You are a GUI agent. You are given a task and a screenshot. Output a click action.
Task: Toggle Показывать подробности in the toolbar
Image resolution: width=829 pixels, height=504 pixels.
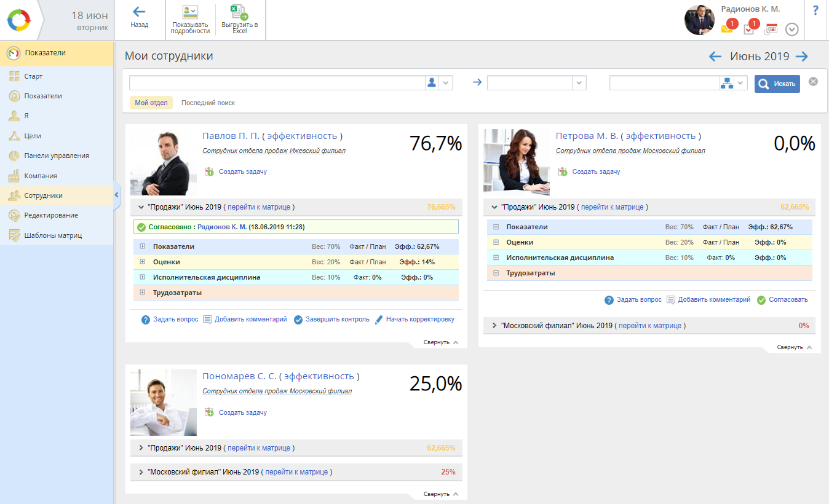[x=190, y=12]
